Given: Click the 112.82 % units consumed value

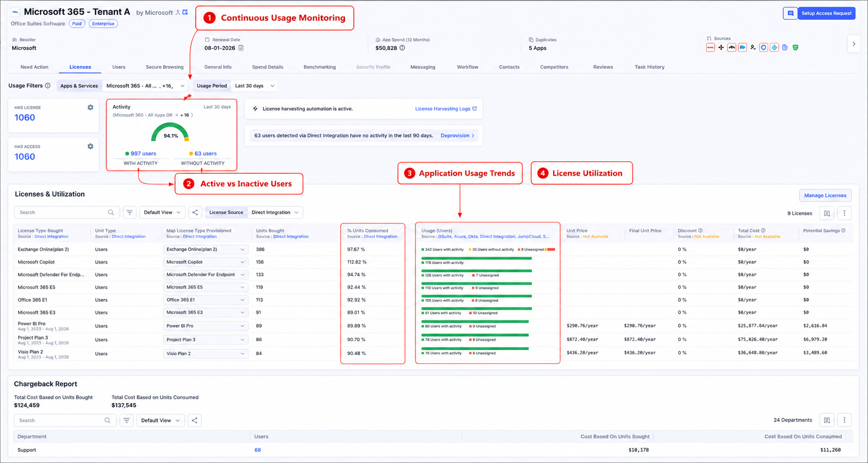Looking at the screenshot, I should [x=357, y=262].
